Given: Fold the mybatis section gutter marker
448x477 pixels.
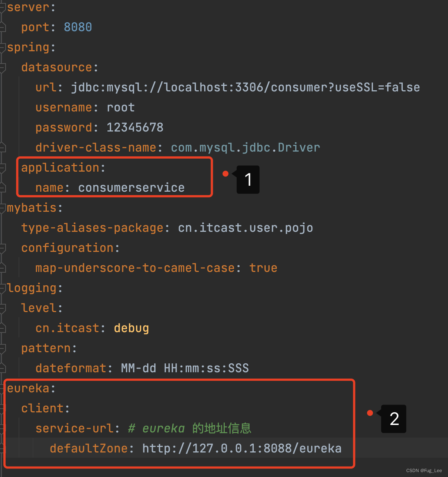Looking at the screenshot, I should pyautogui.click(x=3, y=208).
